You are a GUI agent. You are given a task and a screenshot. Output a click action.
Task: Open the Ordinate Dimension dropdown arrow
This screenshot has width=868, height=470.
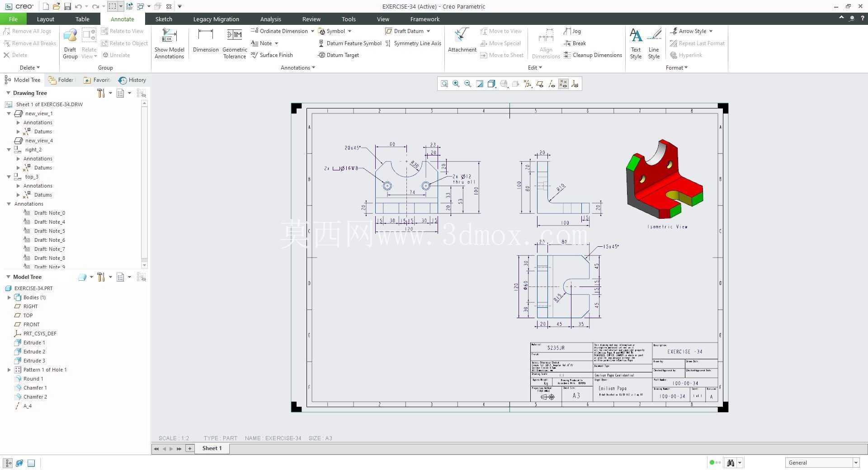[312, 31]
